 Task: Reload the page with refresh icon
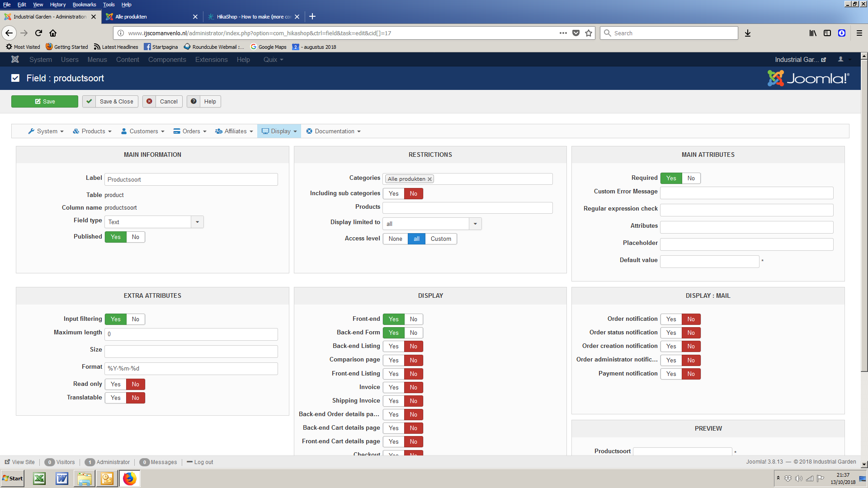[x=38, y=33]
